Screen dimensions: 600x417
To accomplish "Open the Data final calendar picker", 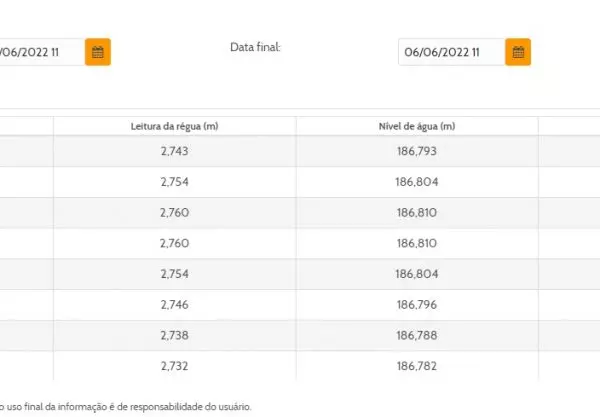I will pos(518,52).
